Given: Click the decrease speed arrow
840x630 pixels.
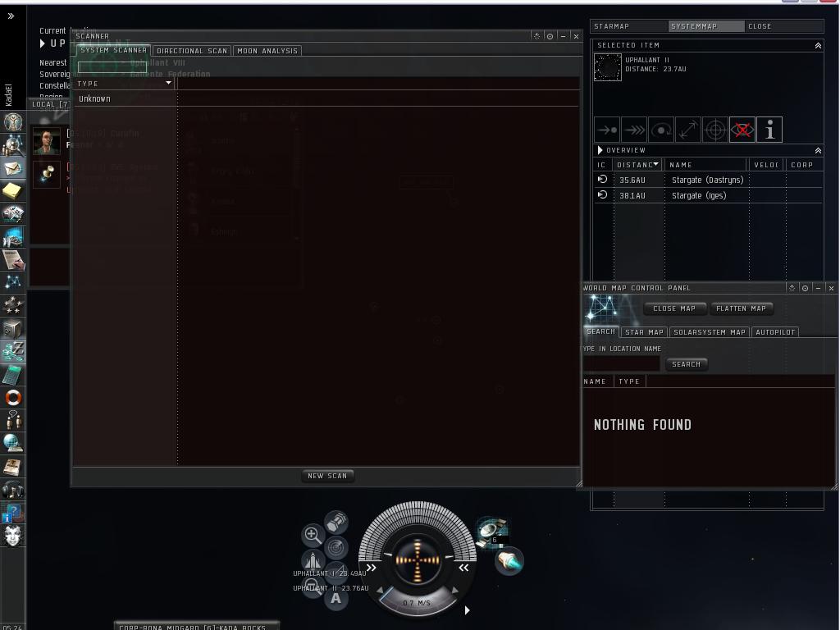Looking at the screenshot, I should (380, 591).
